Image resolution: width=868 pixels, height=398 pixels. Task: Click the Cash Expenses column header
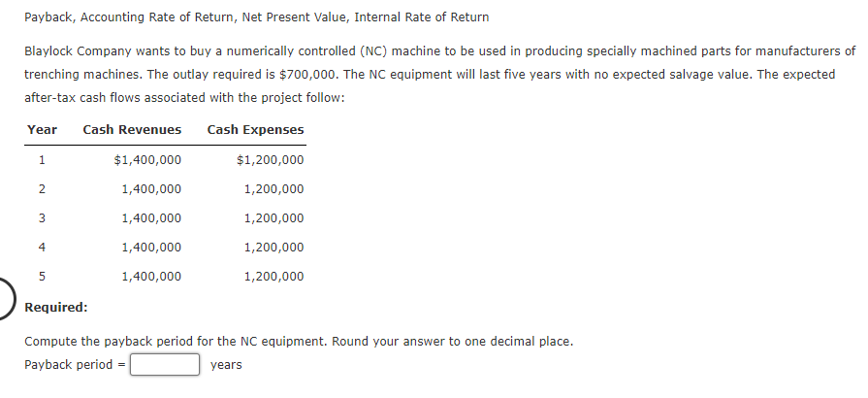pyautogui.click(x=255, y=130)
